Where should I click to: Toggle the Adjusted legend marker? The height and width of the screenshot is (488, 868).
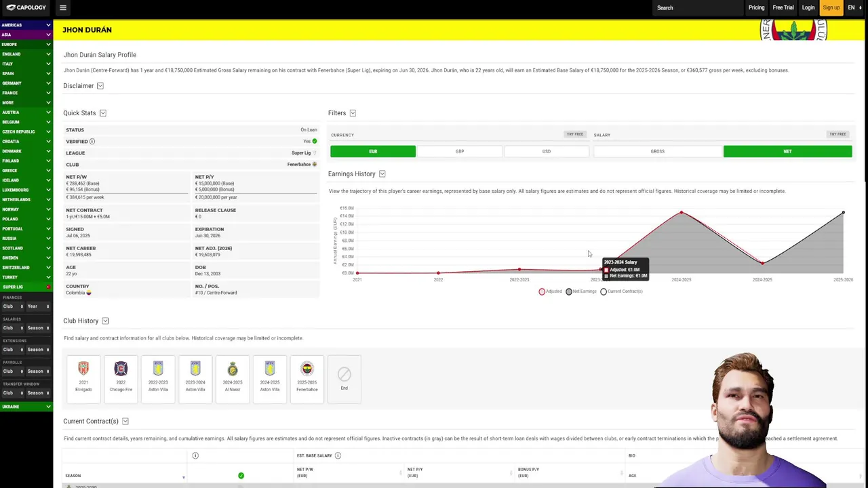click(x=542, y=291)
